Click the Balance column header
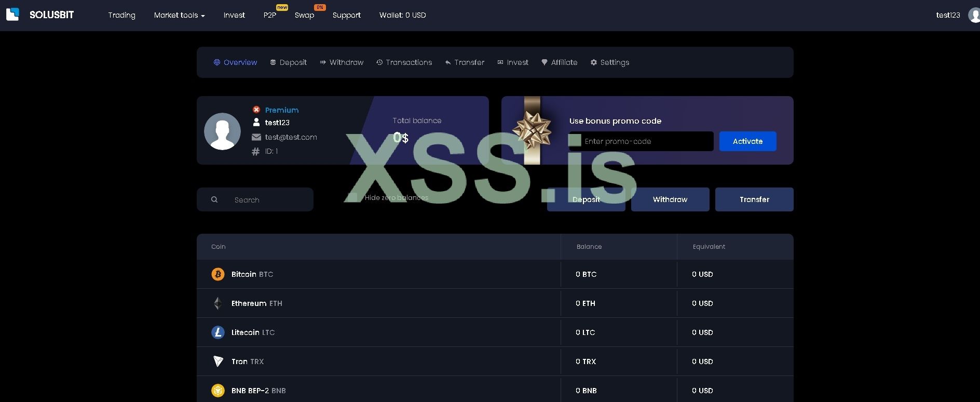 pos(589,247)
